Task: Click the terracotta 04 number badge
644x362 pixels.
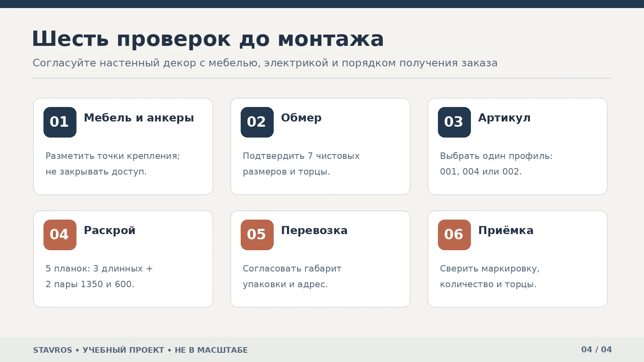Action: pos(60,235)
